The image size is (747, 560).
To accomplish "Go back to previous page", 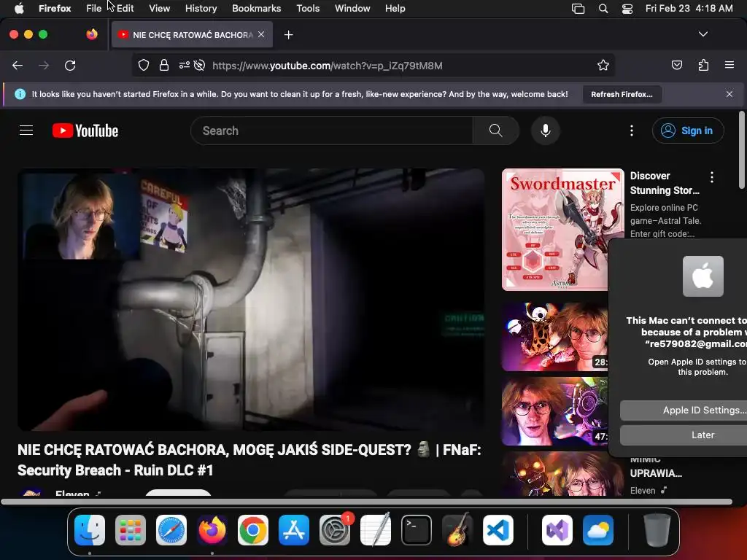I will tap(18, 65).
